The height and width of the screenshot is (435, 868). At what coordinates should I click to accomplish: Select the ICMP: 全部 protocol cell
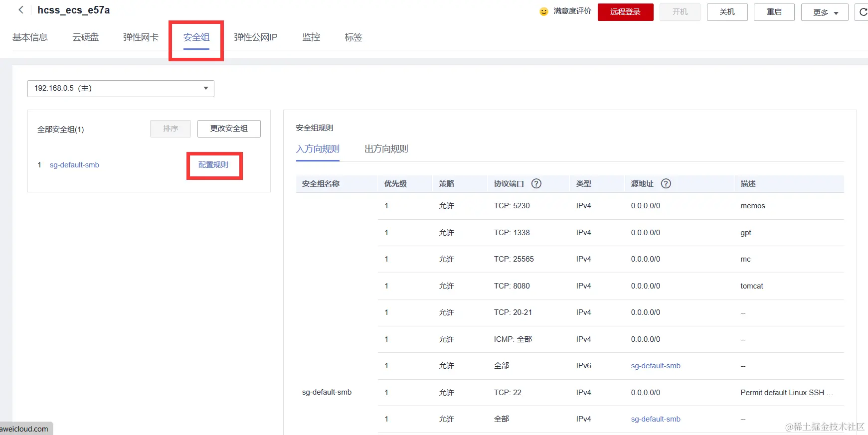tap(513, 339)
